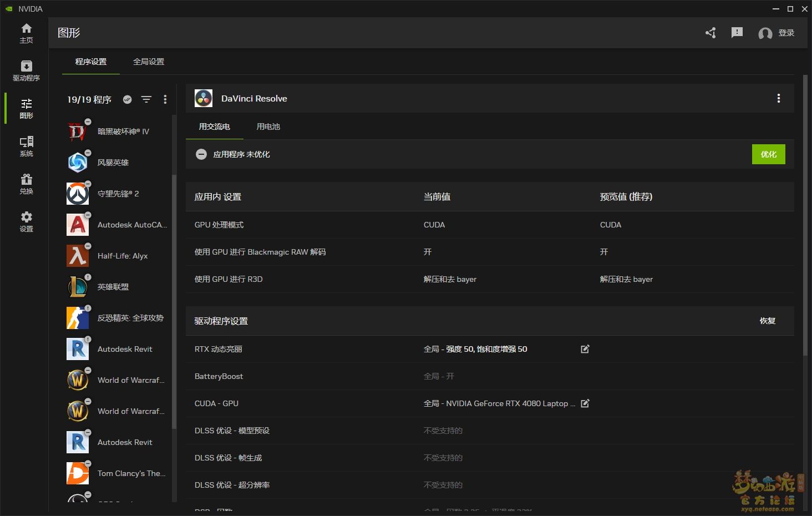Viewport: 812px width, 516px height.
Task: Click RTX 动态亮丽 value 全局 - 强度 50
Action: [x=475, y=349]
